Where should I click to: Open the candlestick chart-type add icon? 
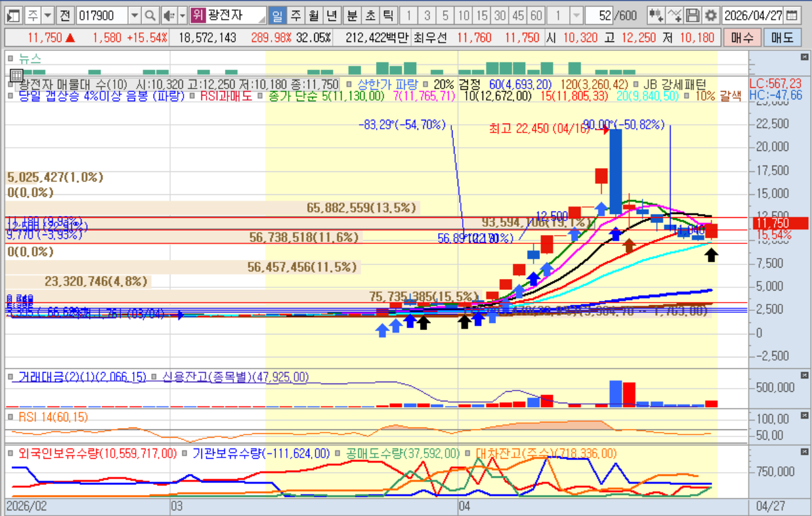point(655,15)
